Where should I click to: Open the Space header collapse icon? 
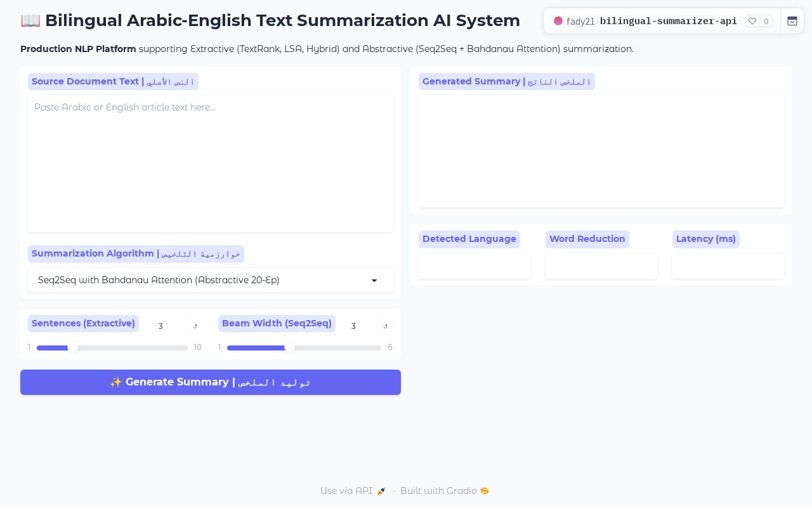[792, 21]
